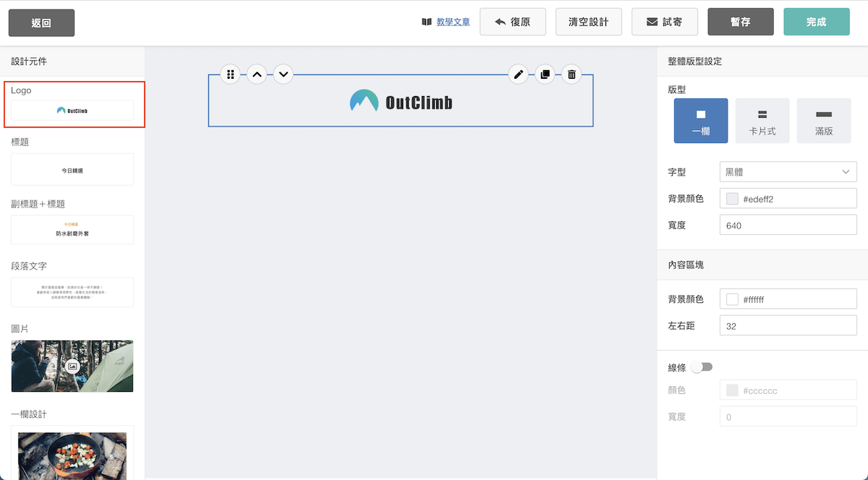Select the 卡片式 card layout

(762, 121)
